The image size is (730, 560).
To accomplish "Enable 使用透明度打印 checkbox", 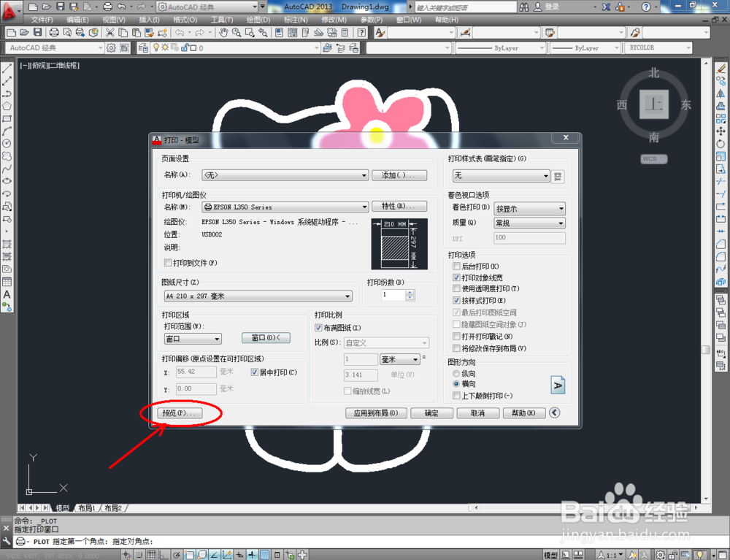I will point(456,288).
